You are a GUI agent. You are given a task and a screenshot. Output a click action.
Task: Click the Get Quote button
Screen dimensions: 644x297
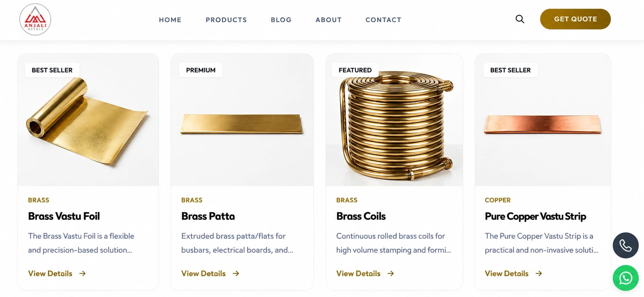point(575,19)
